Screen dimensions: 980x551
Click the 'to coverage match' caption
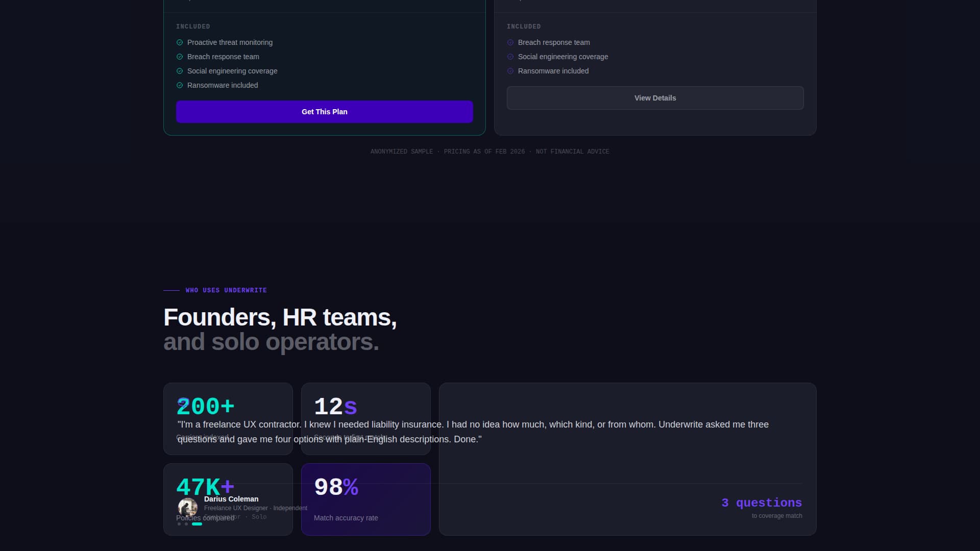click(x=777, y=516)
